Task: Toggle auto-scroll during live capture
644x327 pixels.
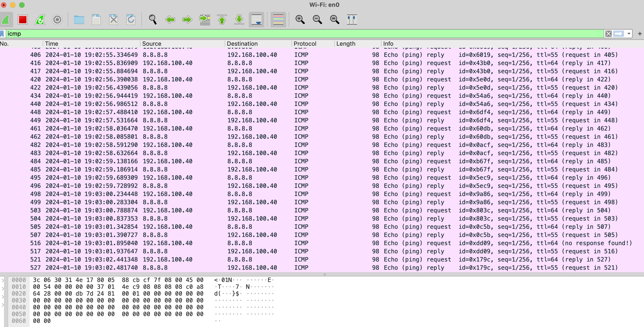Action: (x=256, y=20)
